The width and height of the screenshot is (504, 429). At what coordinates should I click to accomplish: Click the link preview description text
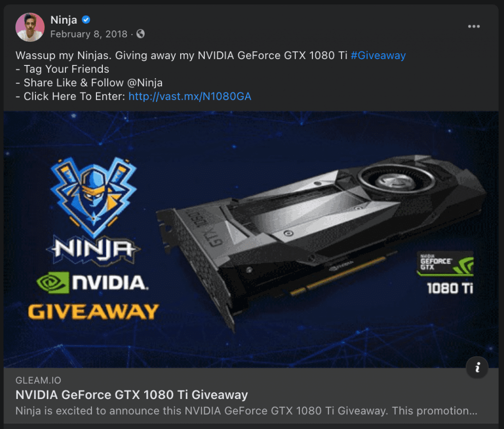(246, 411)
